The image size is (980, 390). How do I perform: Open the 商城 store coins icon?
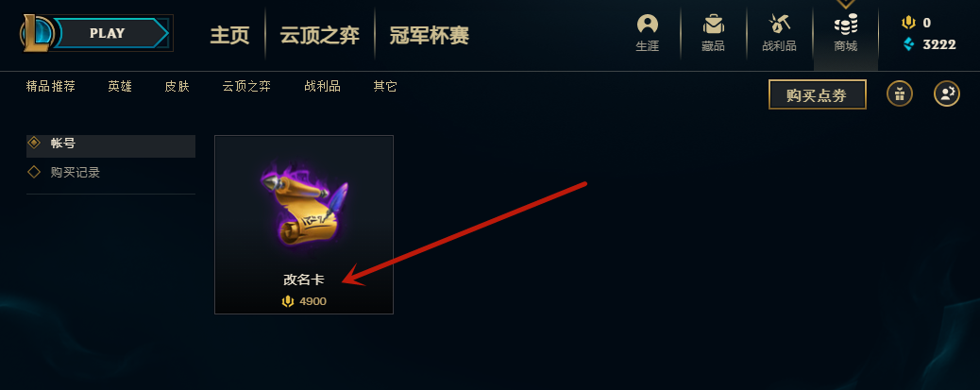(846, 25)
